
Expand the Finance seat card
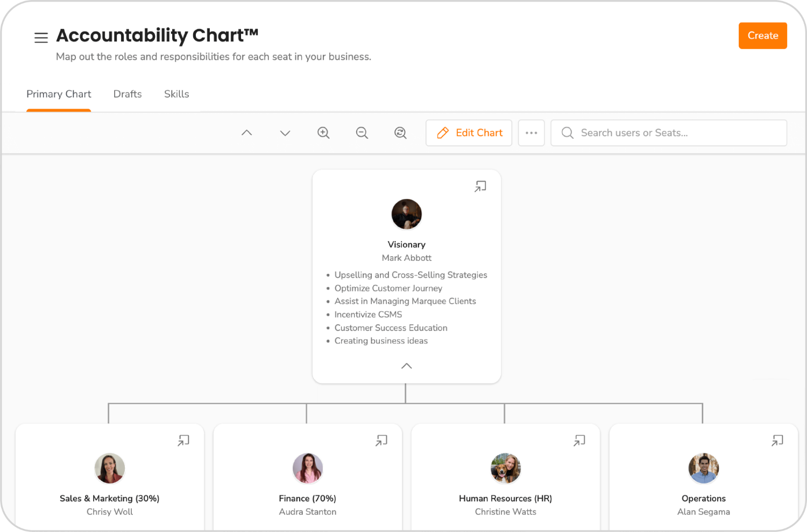381,440
